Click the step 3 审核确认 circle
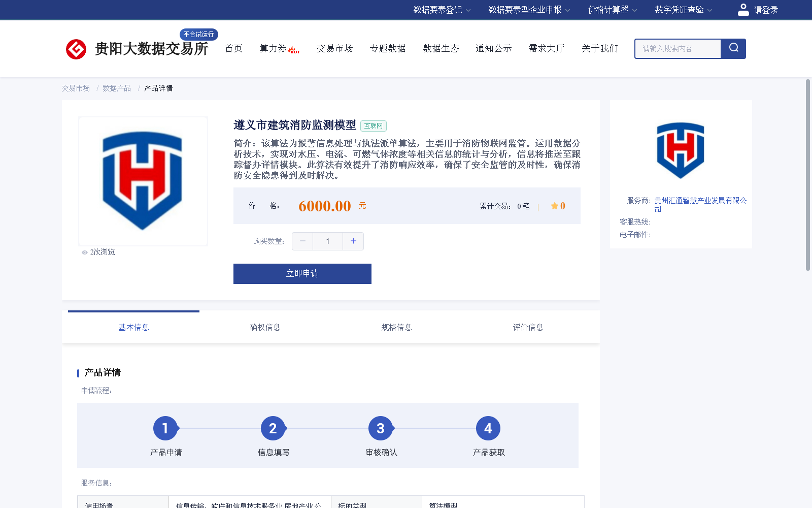The height and width of the screenshot is (508, 812). (381, 428)
